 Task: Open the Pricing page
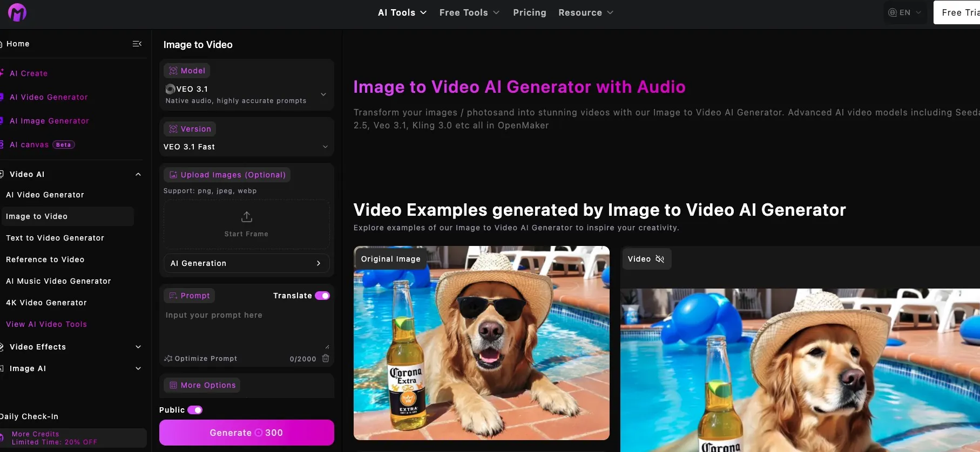[530, 12]
